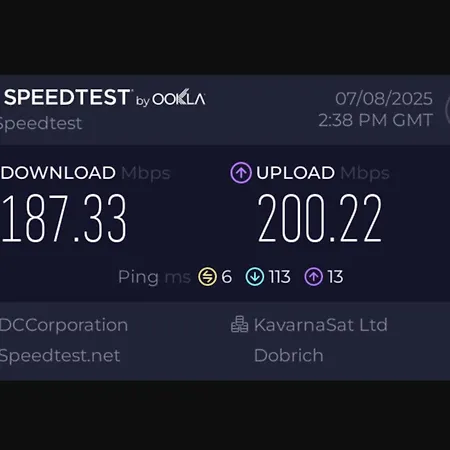Select the 200.22 upload speed value
This screenshot has width=450, height=450.
tap(320, 218)
